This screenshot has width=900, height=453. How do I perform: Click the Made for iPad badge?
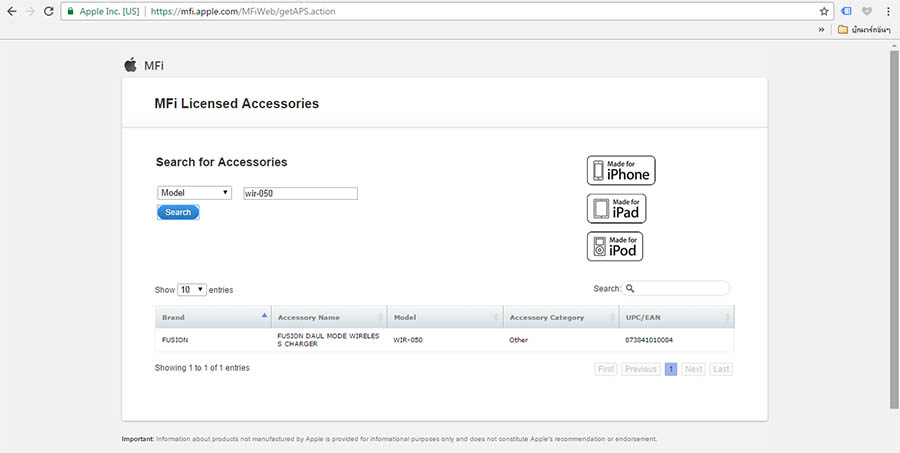click(615, 208)
